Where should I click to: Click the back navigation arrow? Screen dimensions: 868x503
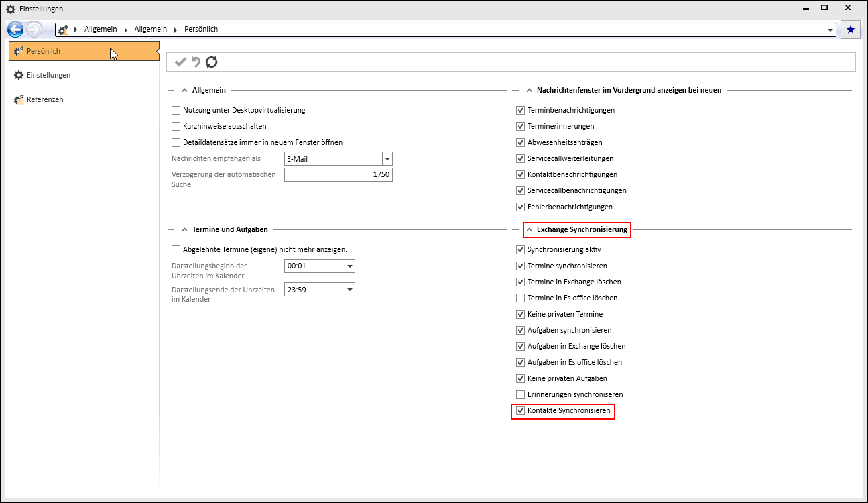coord(15,30)
